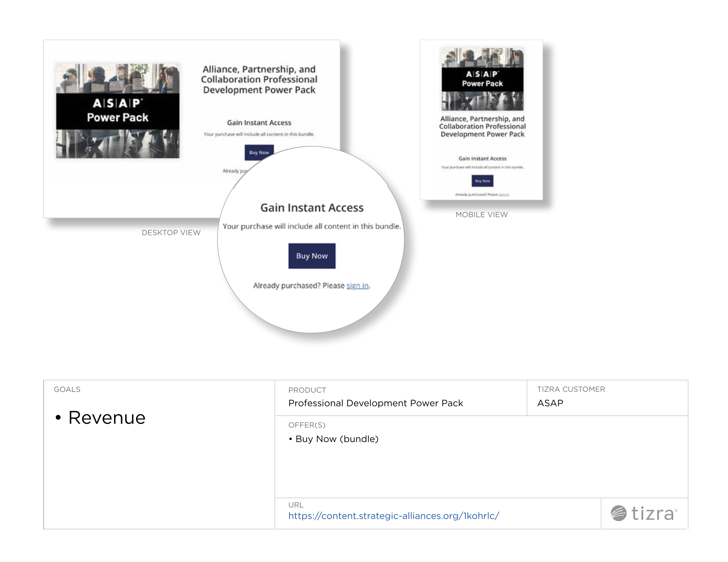Click the sign in link in mobile view
The width and height of the screenshot is (728, 562).
tap(504, 195)
